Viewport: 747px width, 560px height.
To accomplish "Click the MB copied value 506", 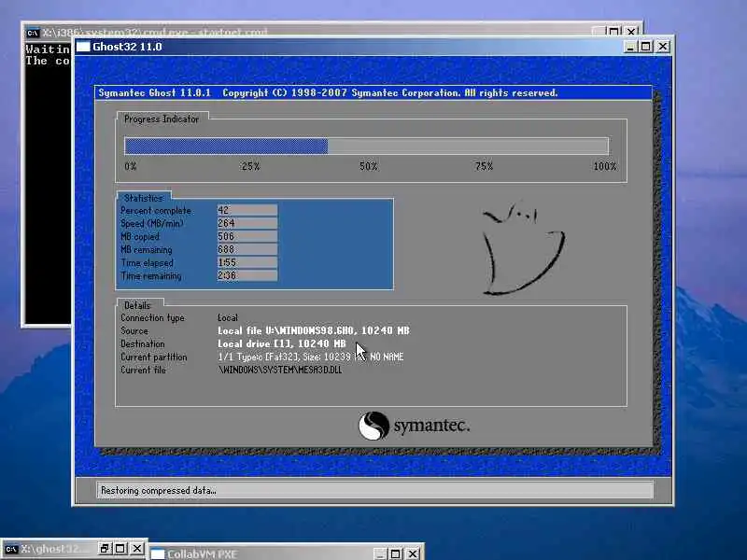I will pos(247,236).
